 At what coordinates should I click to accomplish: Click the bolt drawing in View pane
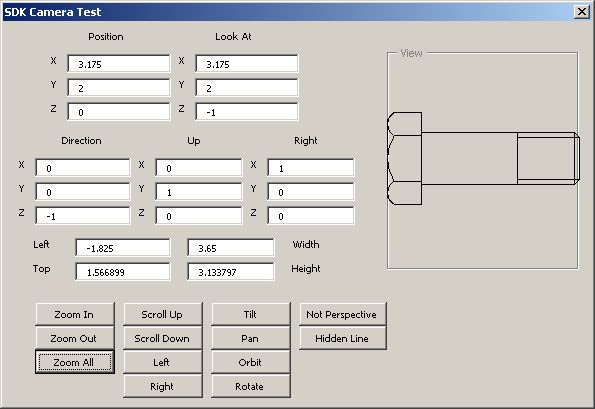click(x=483, y=158)
